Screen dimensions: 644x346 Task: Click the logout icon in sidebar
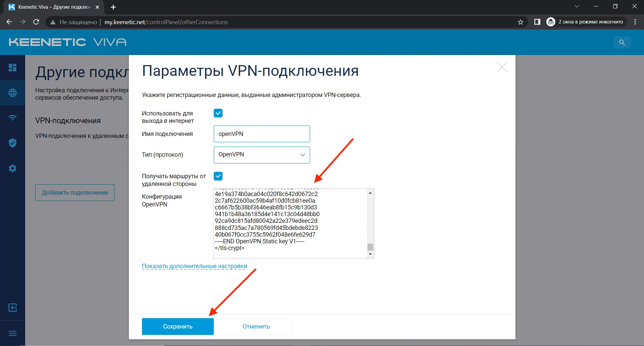coord(12,308)
